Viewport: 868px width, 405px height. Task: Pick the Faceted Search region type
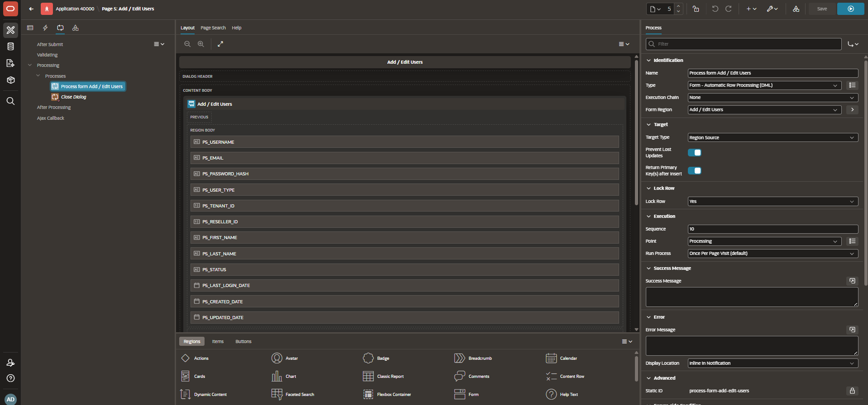(293, 394)
